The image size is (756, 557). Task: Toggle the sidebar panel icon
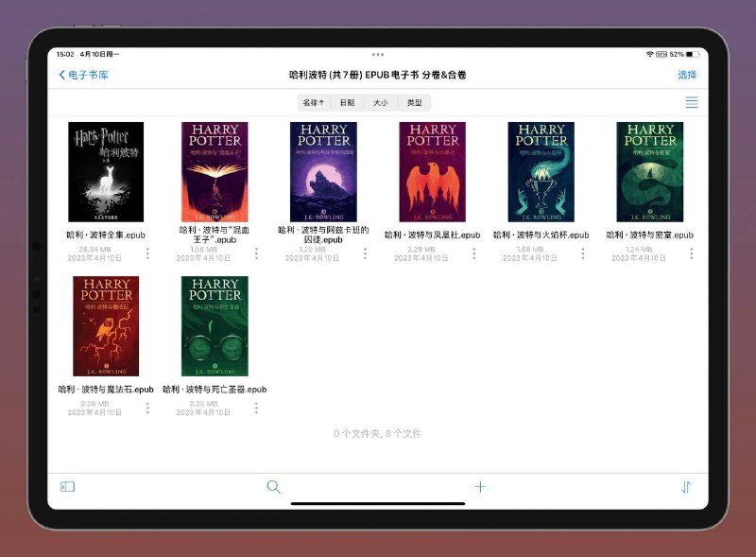[68, 487]
